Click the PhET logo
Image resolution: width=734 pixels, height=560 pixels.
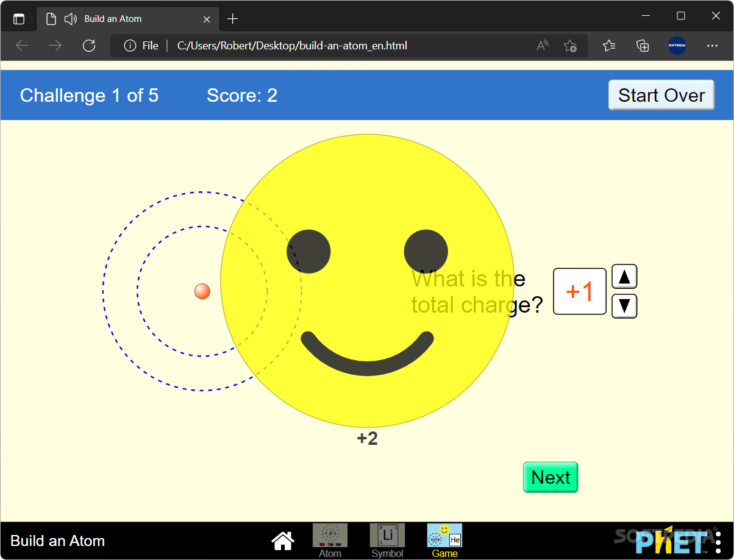[671, 541]
